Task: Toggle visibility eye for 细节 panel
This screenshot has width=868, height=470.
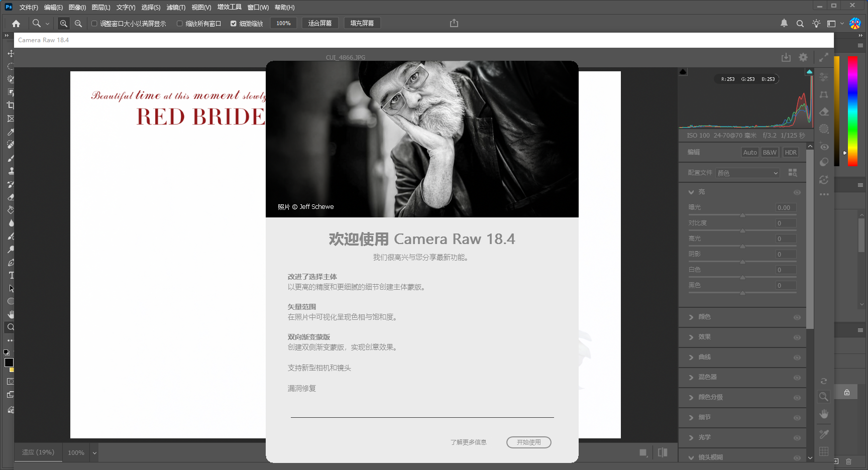Action: (x=797, y=418)
